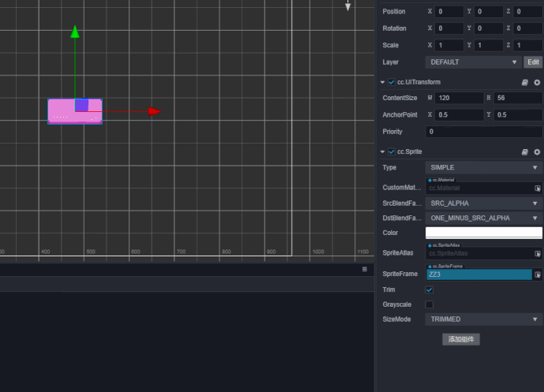
Task: Click the Position Z input field
Action: point(528,12)
